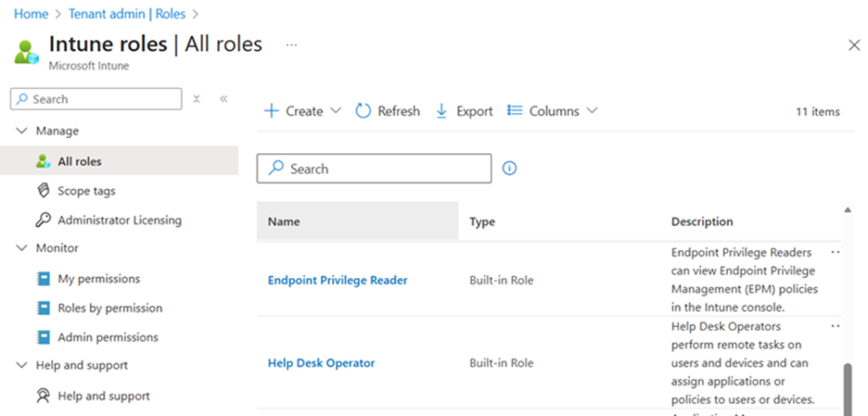Go to Home breadcrumb link

click(31, 14)
